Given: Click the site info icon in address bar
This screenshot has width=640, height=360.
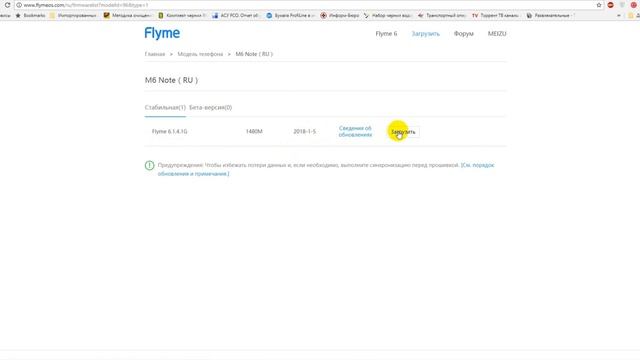Looking at the screenshot, I should tap(19, 5).
